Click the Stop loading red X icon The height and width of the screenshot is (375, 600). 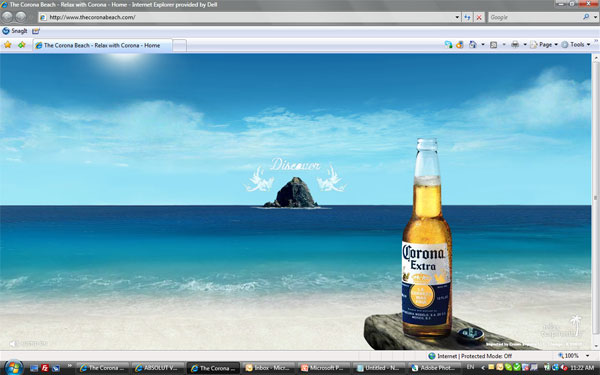479,17
